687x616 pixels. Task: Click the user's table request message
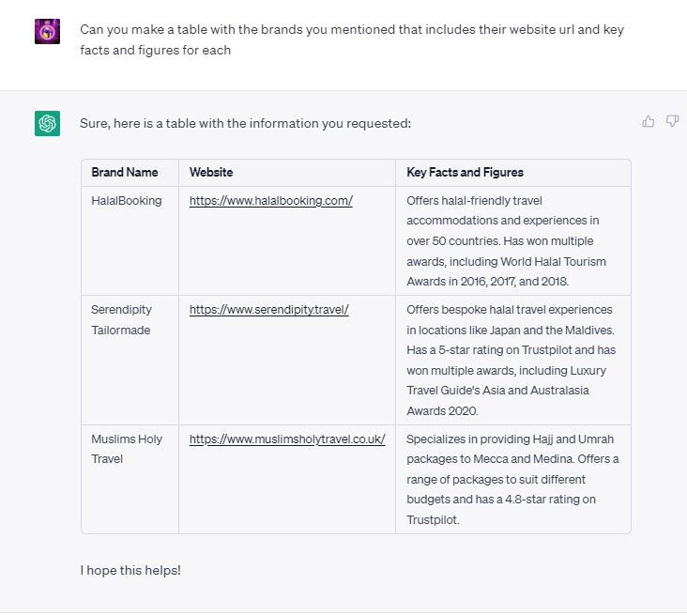pos(352,39)
